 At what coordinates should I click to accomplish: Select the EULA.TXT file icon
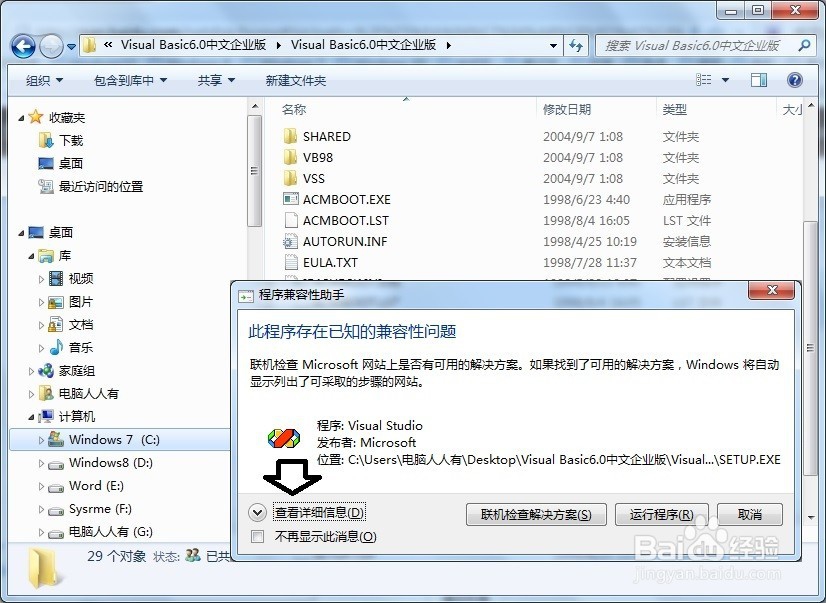tap(290, 262)
